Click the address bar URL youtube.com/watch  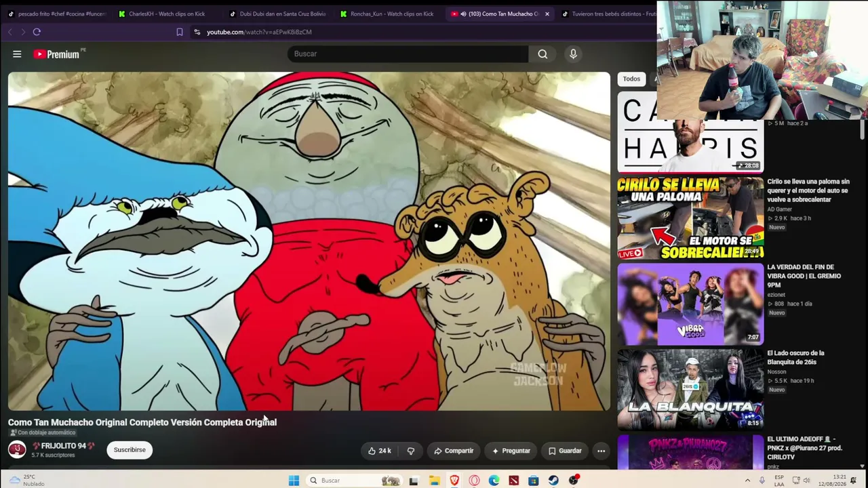[x=259, y=32]
